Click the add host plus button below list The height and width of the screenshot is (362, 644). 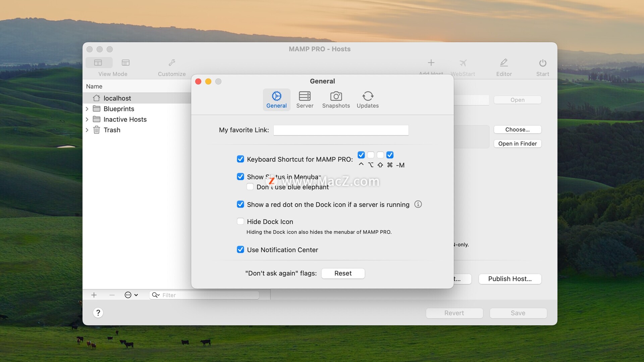[x=94, y=295]
